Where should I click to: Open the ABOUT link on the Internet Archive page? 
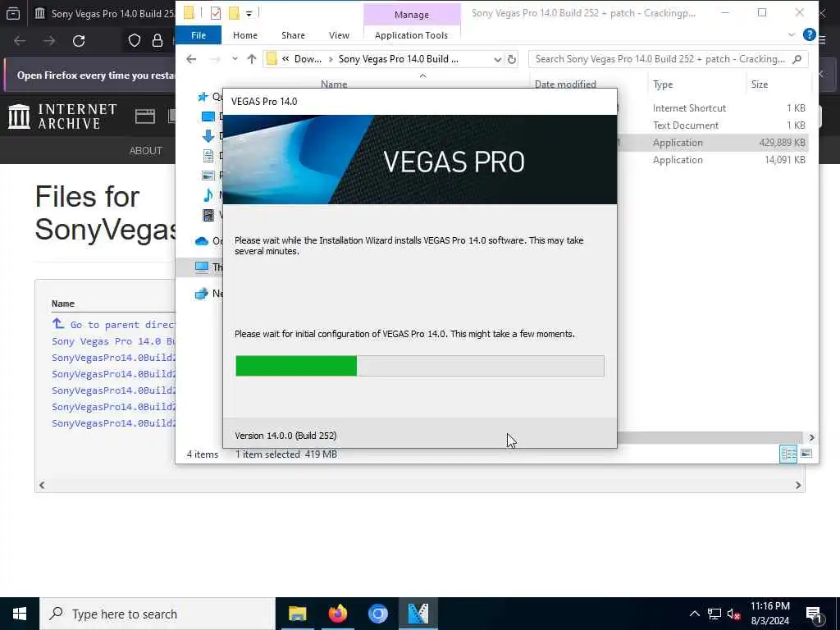145,151
